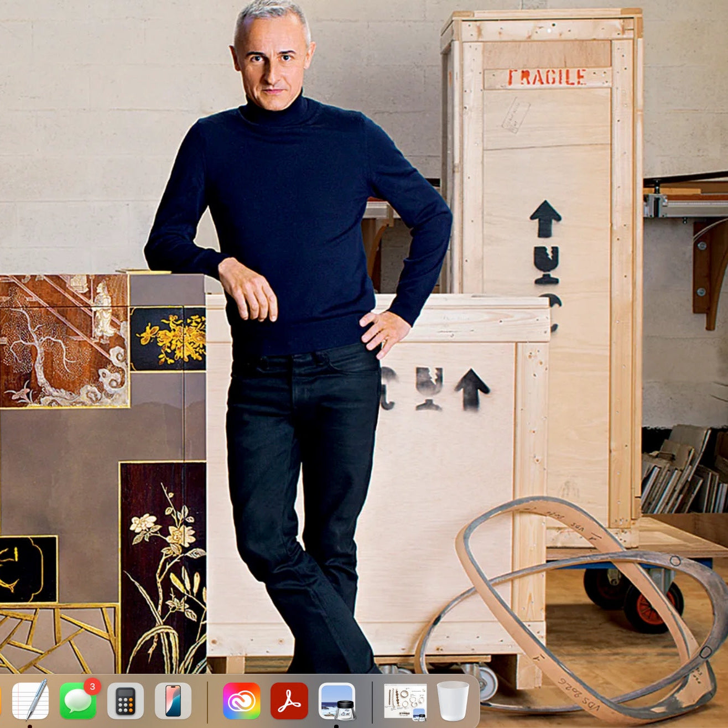Open Messages app in the Dock
This screenshot has height=728, width=728.
coord(77,701)
